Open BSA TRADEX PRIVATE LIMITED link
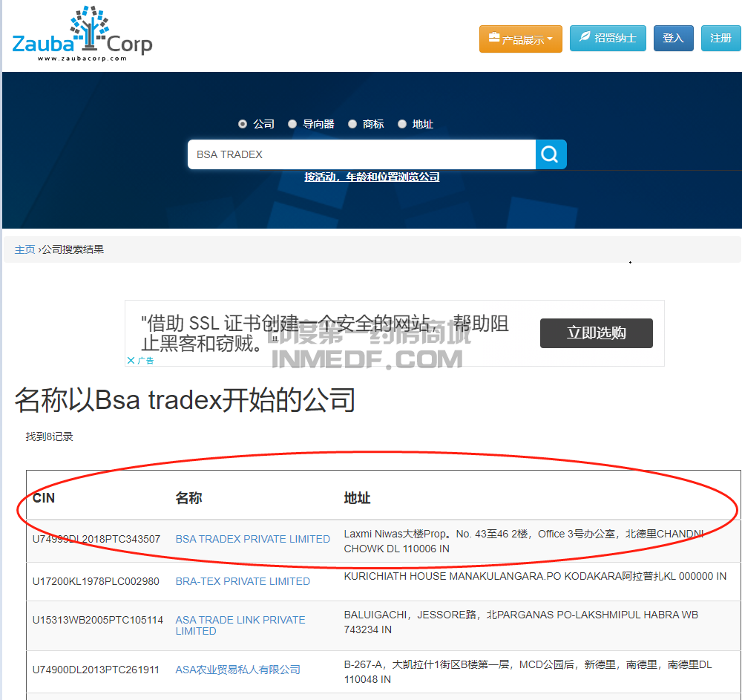 click(x=252, y=539)
